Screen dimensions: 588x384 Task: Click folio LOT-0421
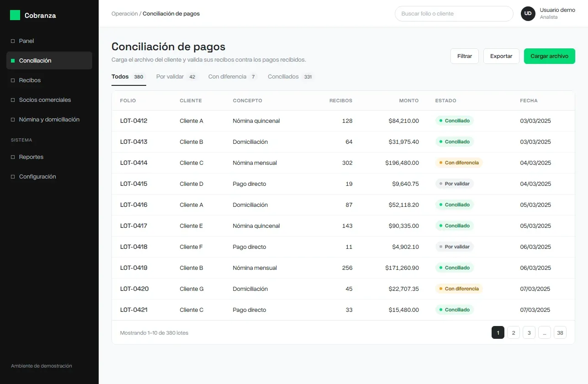134,310
